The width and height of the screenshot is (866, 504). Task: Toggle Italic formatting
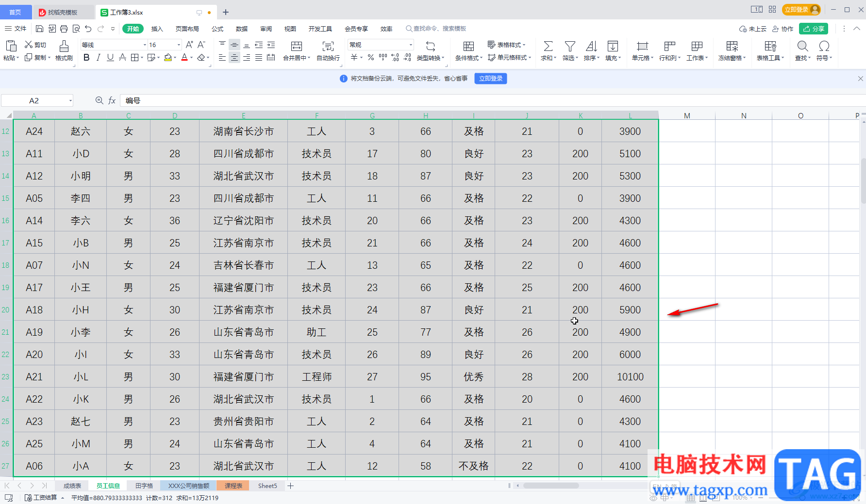coord(99,58)
